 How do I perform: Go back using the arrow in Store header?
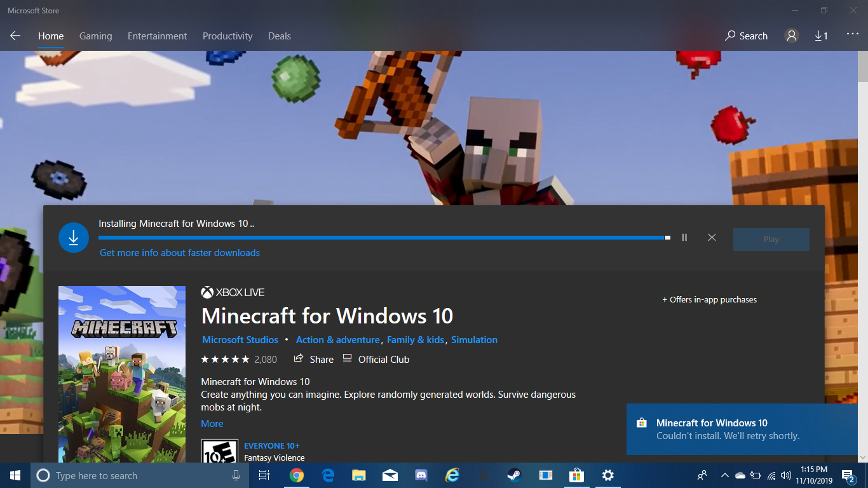coord(15,36)
